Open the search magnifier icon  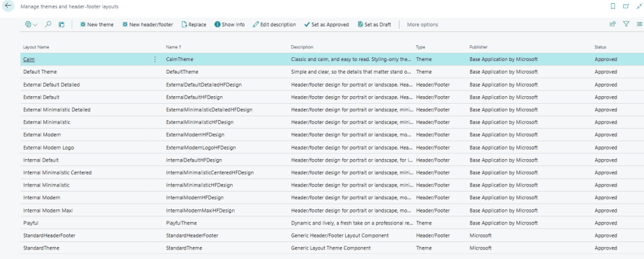pyautogui.click(x=48, y=25)
